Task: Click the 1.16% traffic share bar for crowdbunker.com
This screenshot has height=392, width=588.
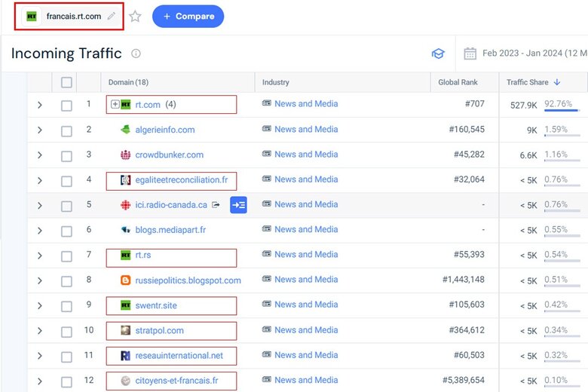Action: click(x=562, y=161)
